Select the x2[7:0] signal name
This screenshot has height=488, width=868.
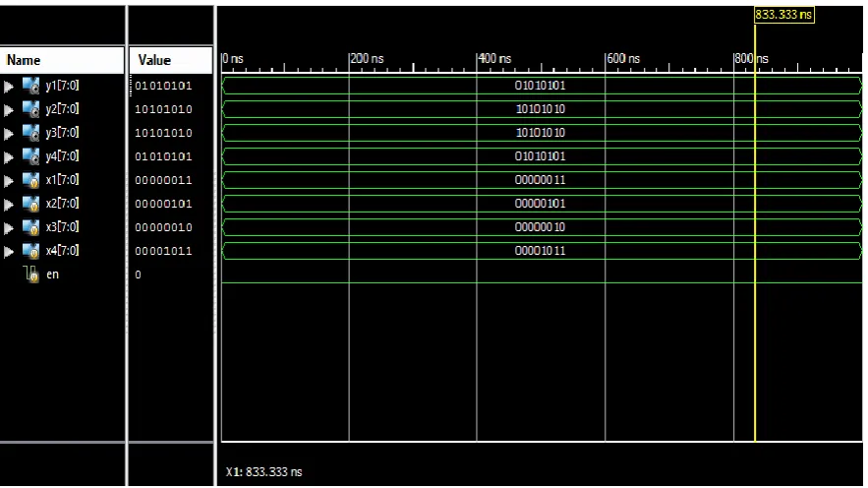(x=63, y=204)
